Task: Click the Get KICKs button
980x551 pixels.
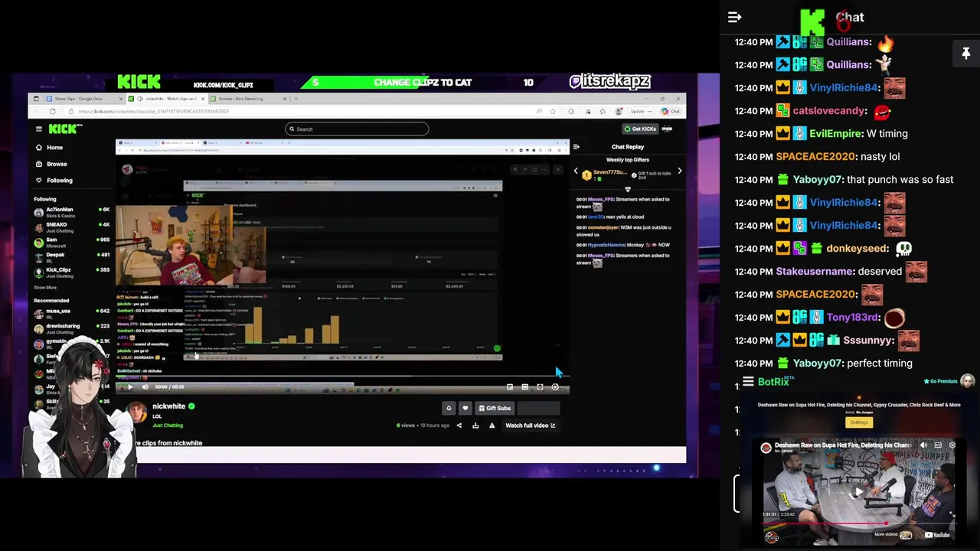Action: pos(640,129)
